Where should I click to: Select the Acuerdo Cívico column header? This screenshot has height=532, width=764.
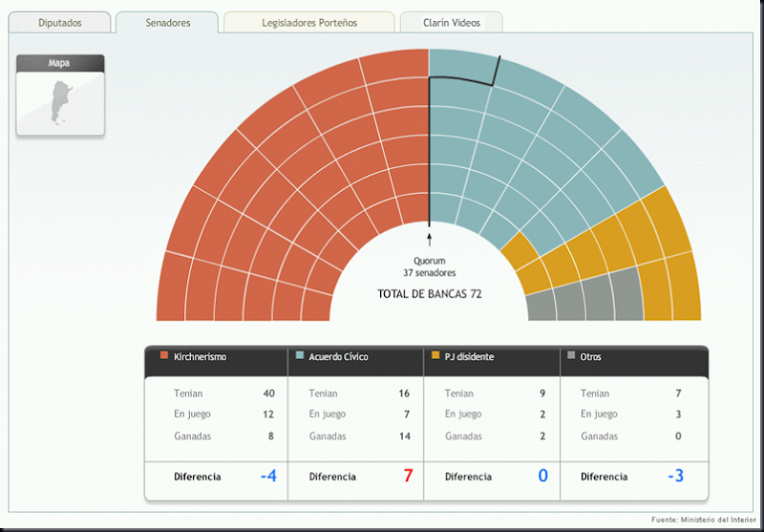355,361
